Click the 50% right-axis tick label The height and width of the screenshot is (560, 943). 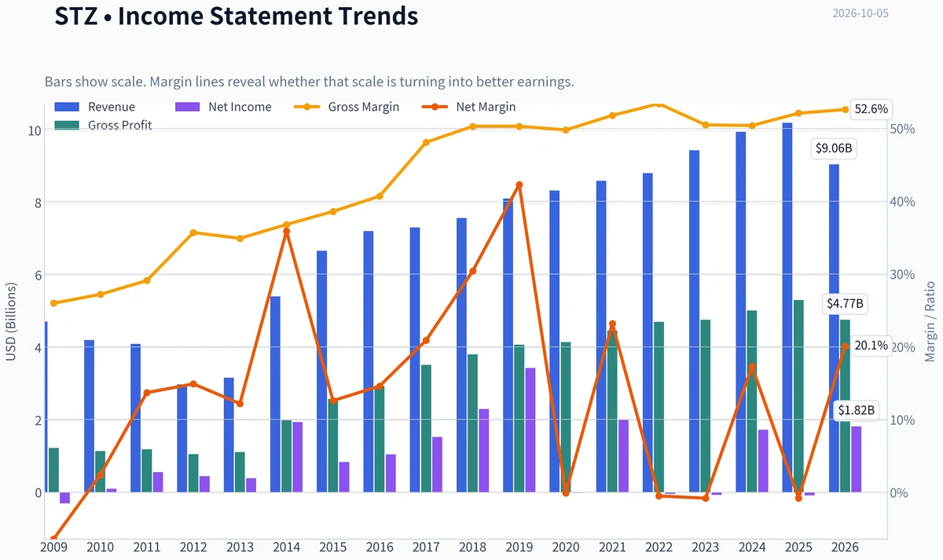(904, 130)
